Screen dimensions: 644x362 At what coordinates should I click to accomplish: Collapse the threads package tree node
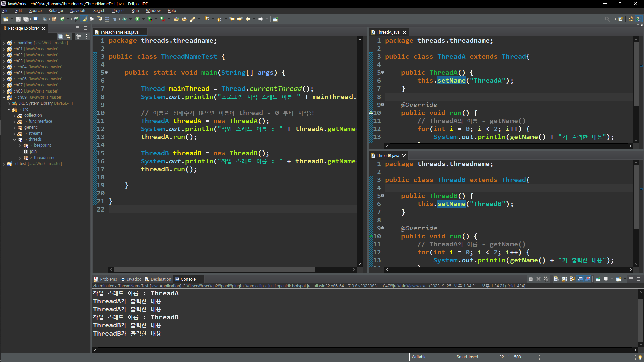[x=15, y=139]
